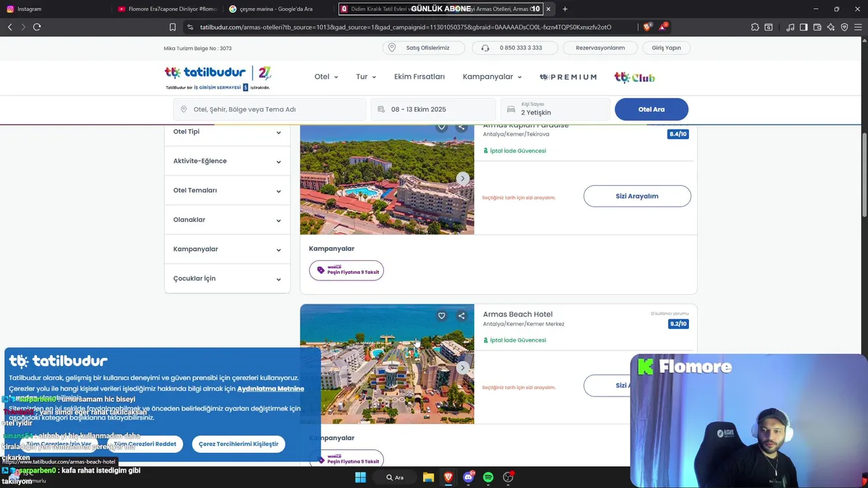
Task: Open a new browser tab with the plus
Action: tap(565, 9)
